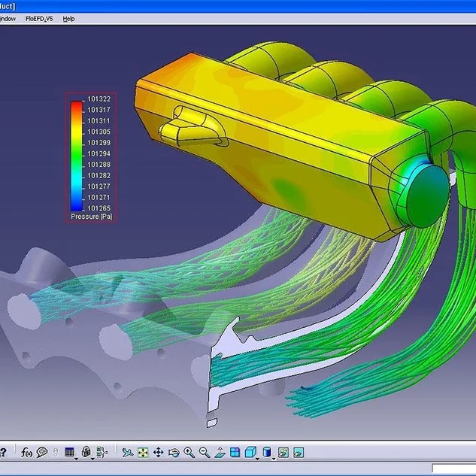This screenshot has width=476, height=476.
Task: Click the Swap Visible Space icon
Action: tap(299, 453)
